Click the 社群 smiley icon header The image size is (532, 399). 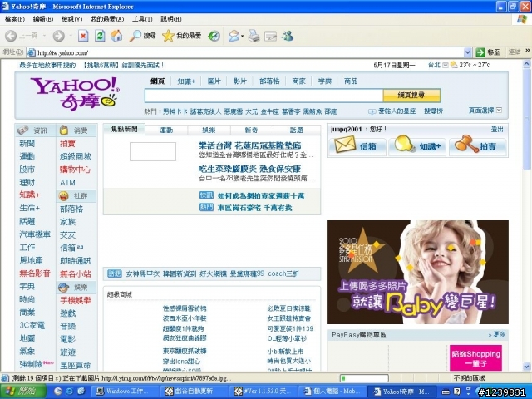point(63,196)
